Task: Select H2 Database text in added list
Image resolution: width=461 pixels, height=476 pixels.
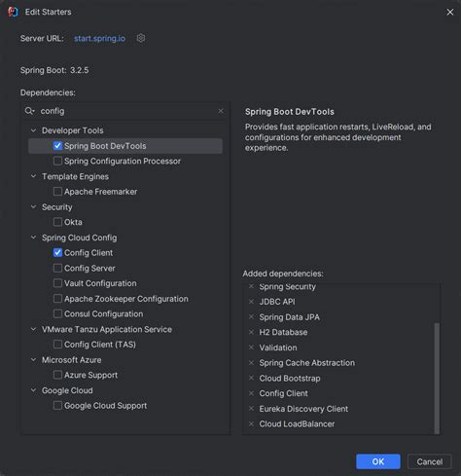Action: click(283, 332)
